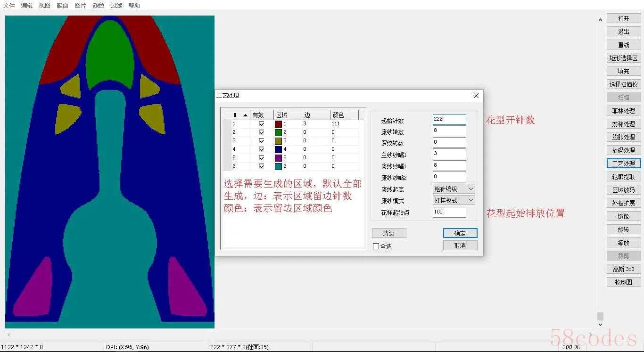
Task: Click the green swatch for region 2
Action: coord(278,132)
